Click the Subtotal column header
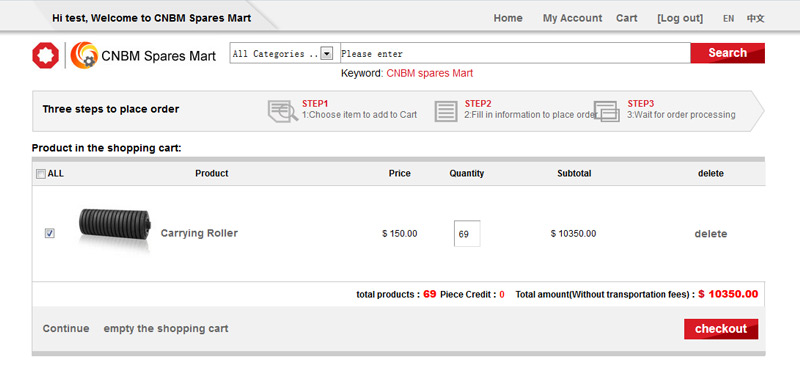Viewport: 800px width, 383px height. (574, 173)
